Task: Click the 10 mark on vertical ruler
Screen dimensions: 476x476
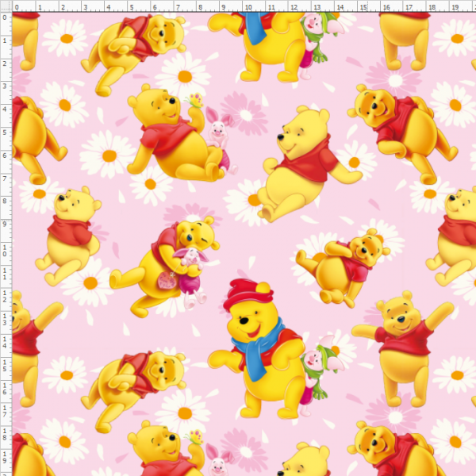Action: click(x=5, y=251)
